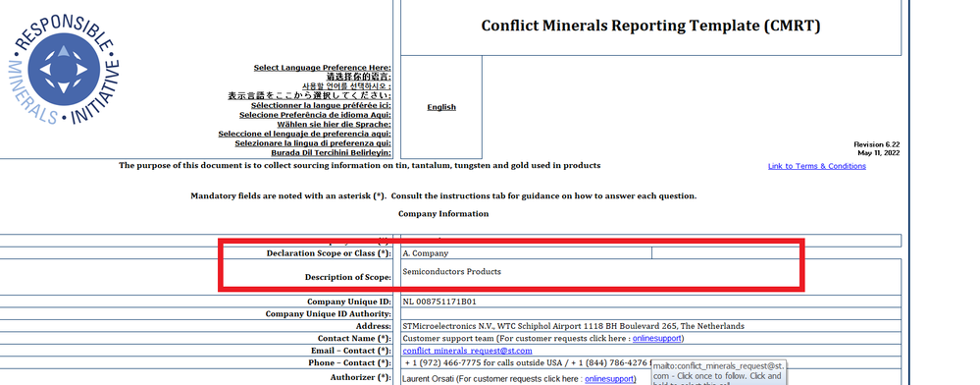The height and width of the screenshot is (385, 980).
Task: Click the 'Description of Scope:' label
Action: (348, 277)
